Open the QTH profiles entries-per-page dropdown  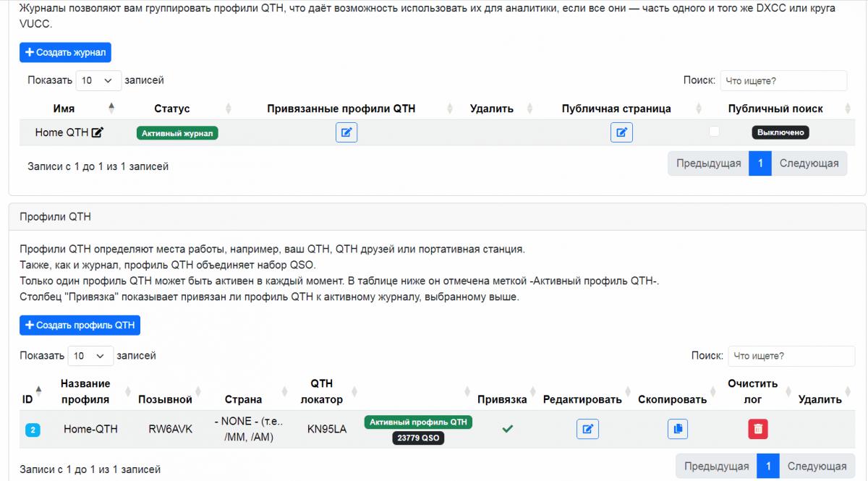[90, 356]
